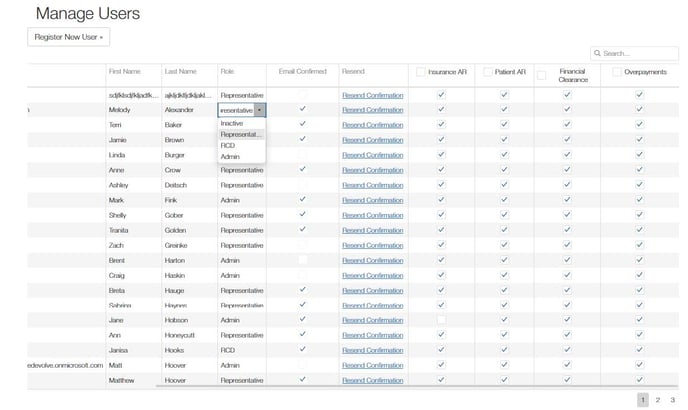This screenshot has height=410, width=688.
Task: Click Resend Confirmation link for Melody Alexander
Action: [372, 110]
